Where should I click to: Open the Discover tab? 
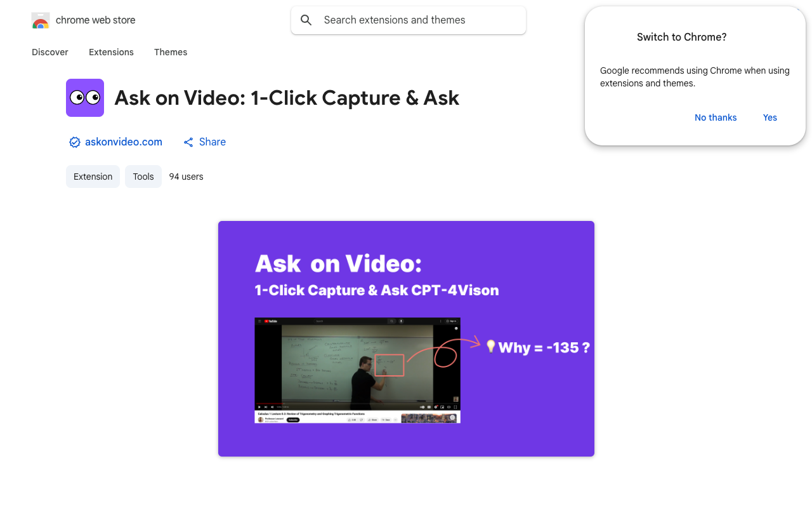(x=50, y=52)
